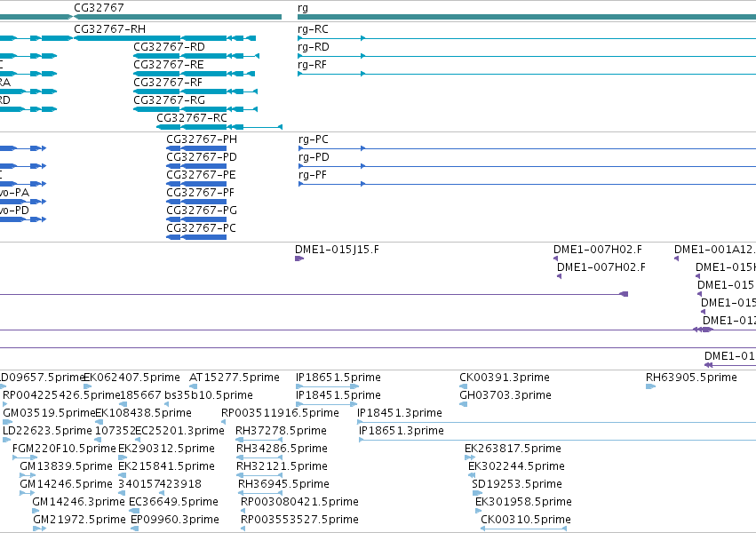
Task: Click EST label GM13839.5prime
Action: pyautogui.click(x=66, y=466)
